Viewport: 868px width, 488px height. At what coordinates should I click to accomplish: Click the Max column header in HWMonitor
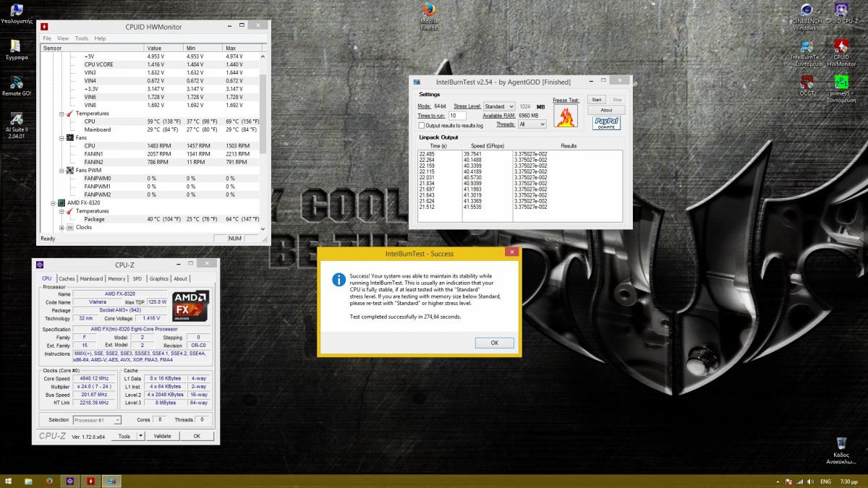(241, 48)
